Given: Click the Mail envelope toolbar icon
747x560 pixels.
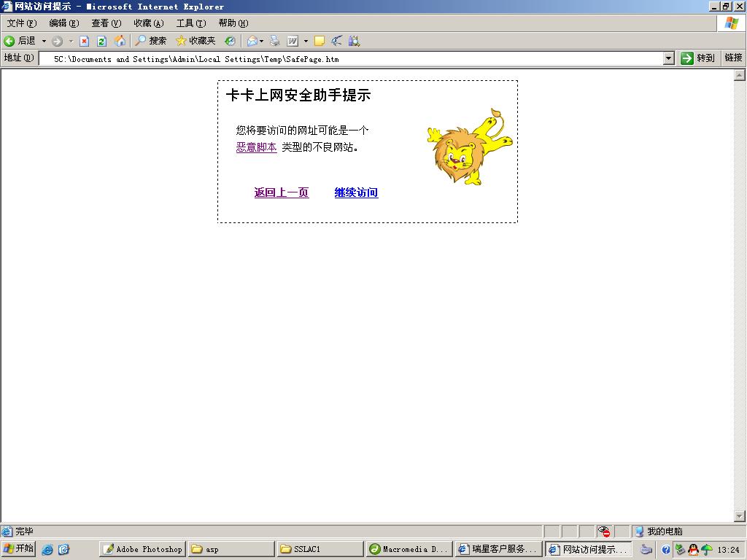Looking at the screenshot, I should (252, 42).
